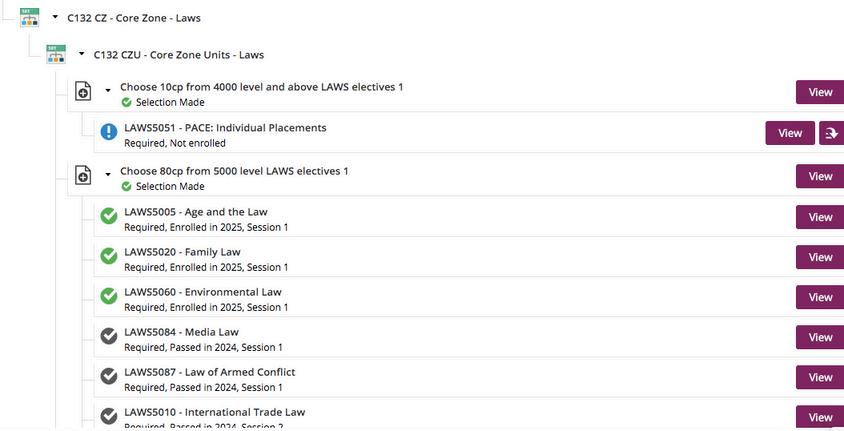View the LAWS5087 Law of Armed Conflict unit
This screenshot has height=431, width=844.
coord(820,377)
